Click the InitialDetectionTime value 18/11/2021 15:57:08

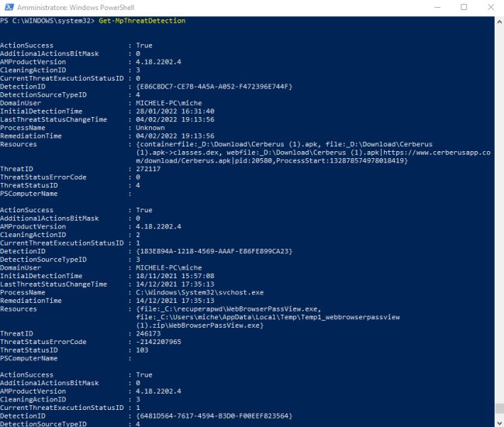[175, 276]
